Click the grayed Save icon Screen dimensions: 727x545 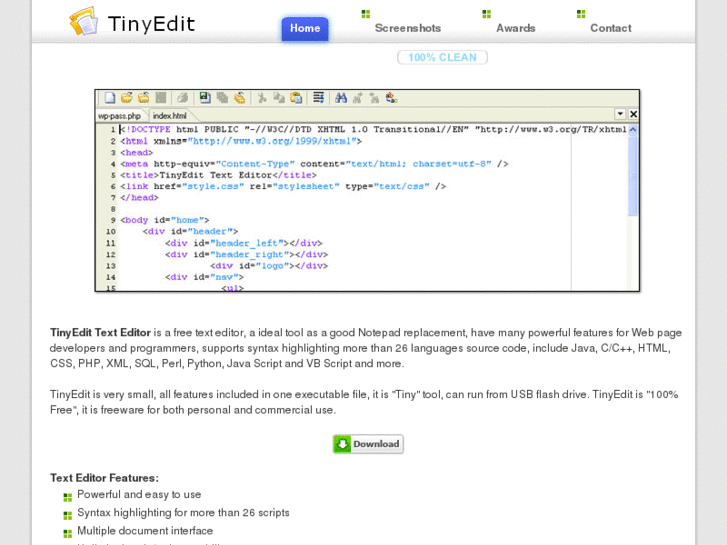click(161, 98)
